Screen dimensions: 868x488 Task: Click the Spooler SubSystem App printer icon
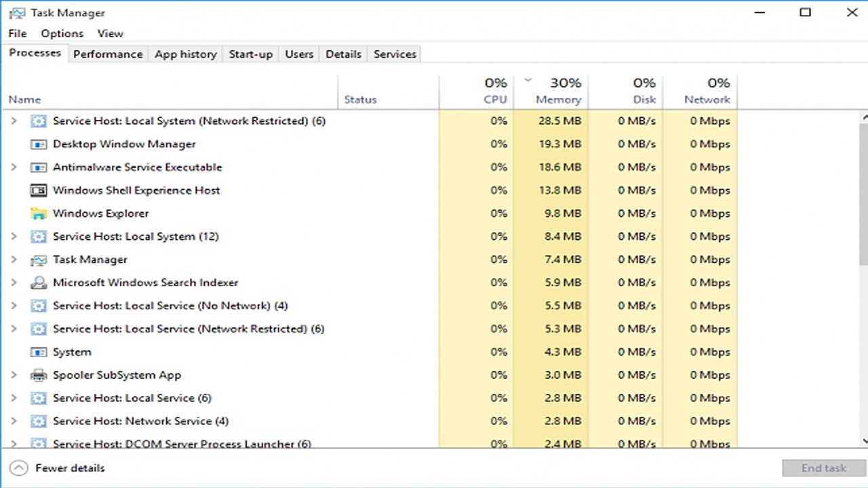[39, 375]
